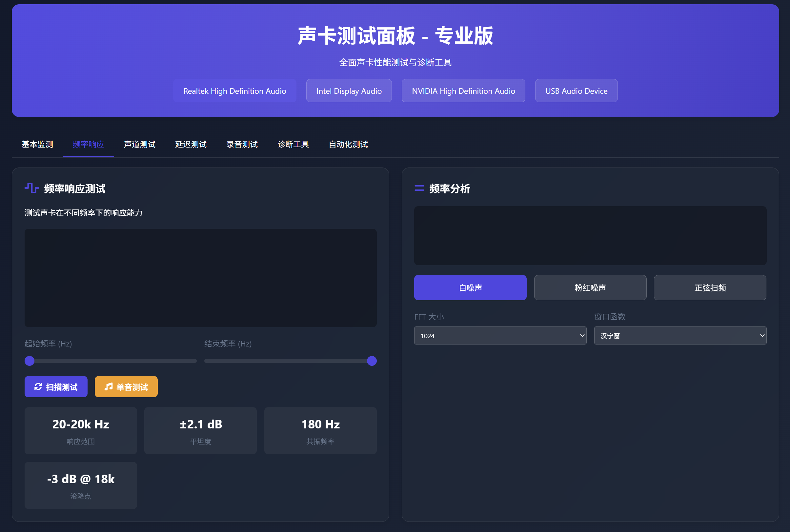Viewport: 790px width, 532px height.
Task: Click the waveform icon beside 频率响应测试
Action: click(31, 188)
